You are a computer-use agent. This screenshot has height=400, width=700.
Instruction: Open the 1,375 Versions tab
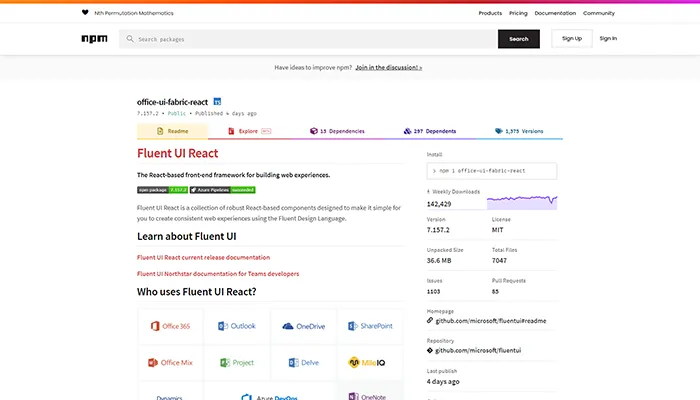point(519,131)
